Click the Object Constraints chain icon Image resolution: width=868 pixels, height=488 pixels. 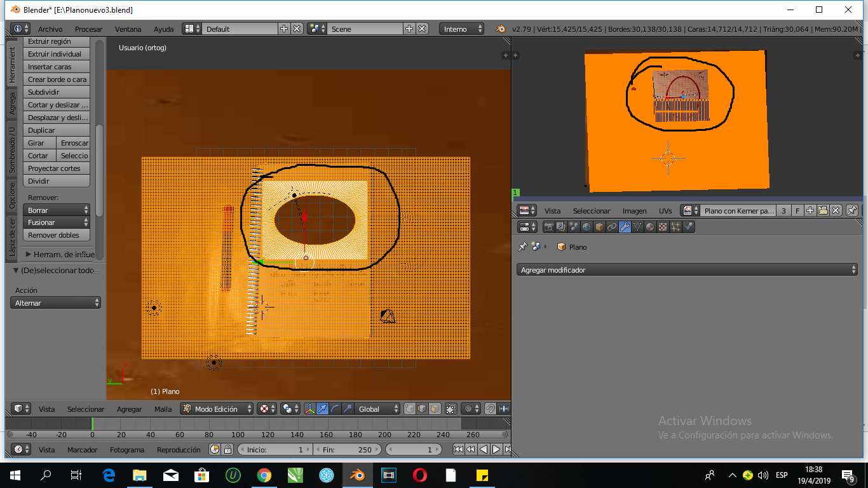coord(612,227)
